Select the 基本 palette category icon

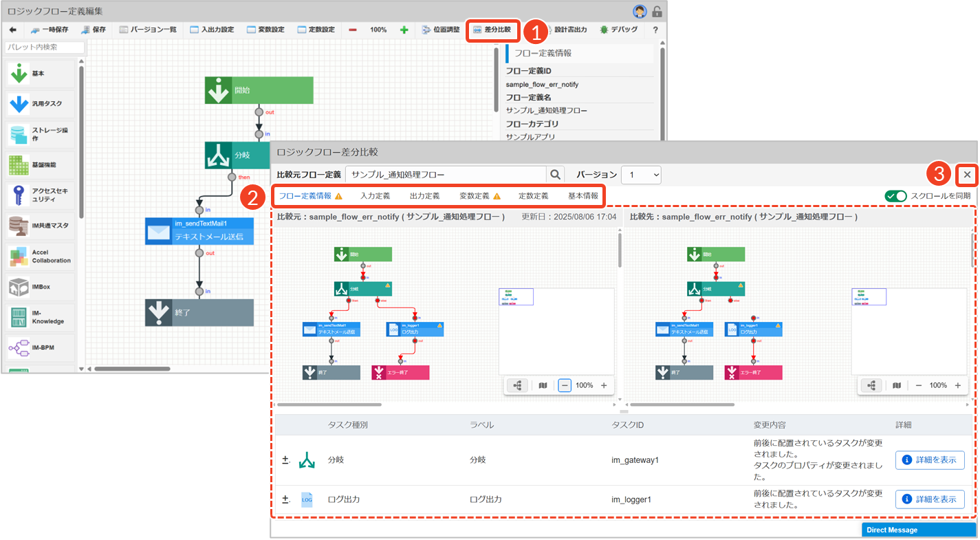tap(19, 74)
